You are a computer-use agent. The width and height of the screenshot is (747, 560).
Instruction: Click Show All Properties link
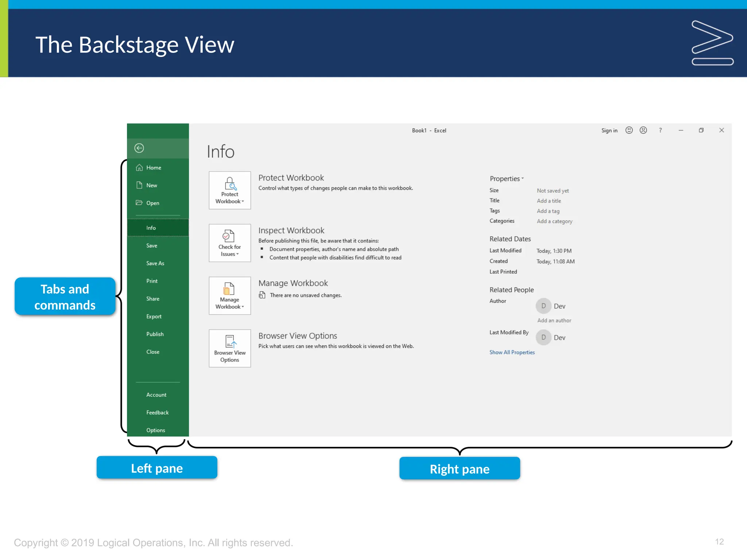pos(512,352)
